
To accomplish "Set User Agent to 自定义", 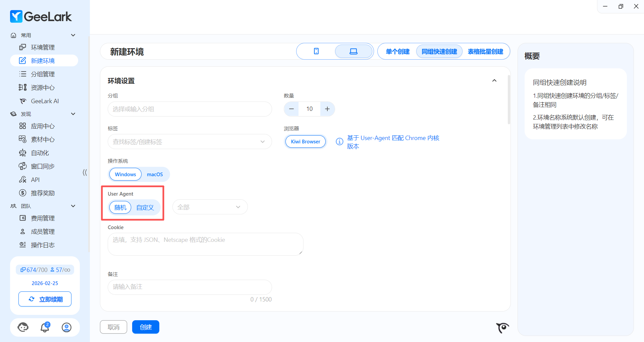I will (x=145, y=208).
